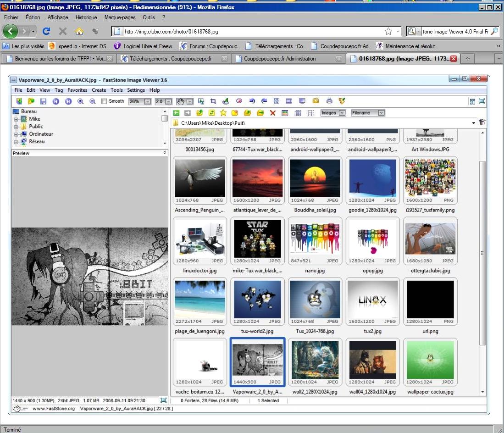Select the Crop tool in FastStone toolbar
Viewport: 504px width, 433px height.
(213, 101)
